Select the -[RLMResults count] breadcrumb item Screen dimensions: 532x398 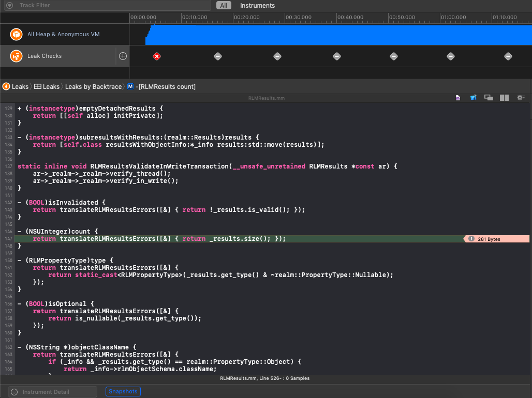tap(166, 86)
